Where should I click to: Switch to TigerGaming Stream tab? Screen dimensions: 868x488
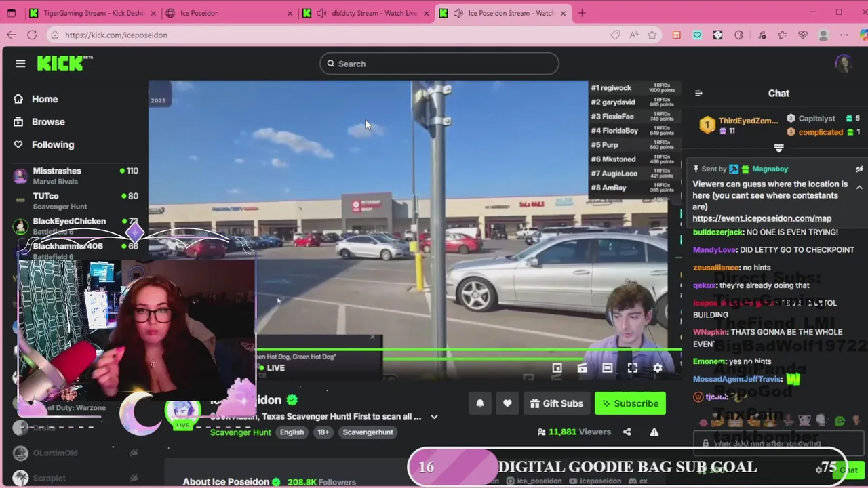click(94, 13)
